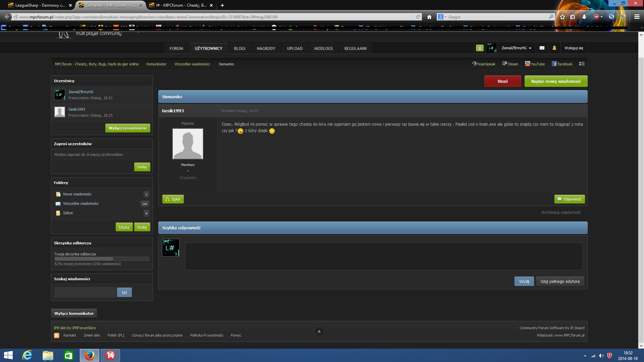Image resolution: width=644 pixels, height=362 pixels.
Task: Send reply with Wyślij button
Action: click(524, 281)
